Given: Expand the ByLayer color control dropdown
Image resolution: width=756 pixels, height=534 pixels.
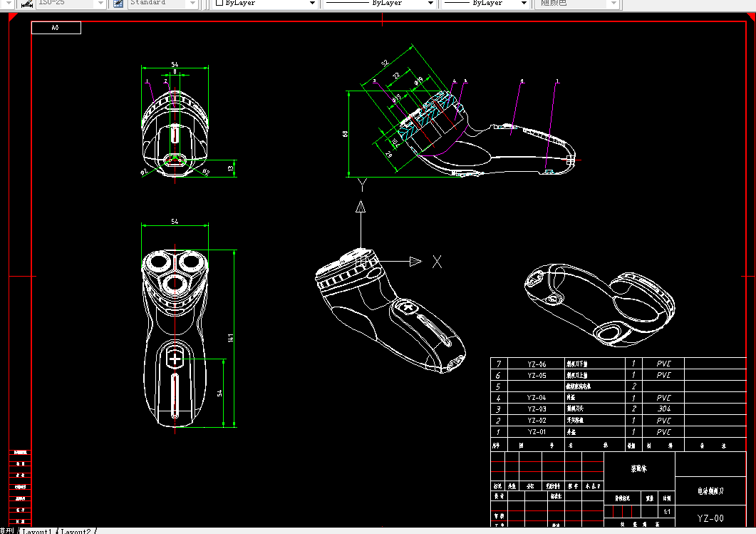Looking at the screenshot, I should tap(312, 4).
